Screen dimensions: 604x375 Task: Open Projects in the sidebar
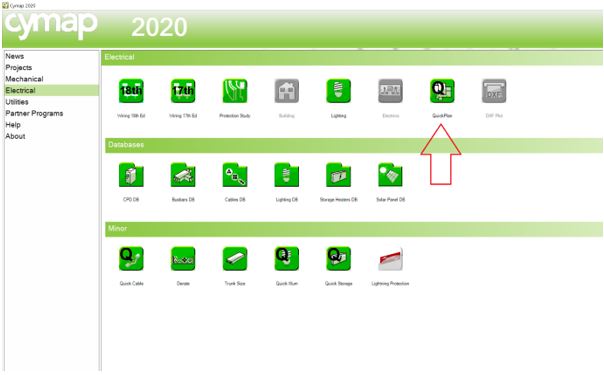point(18,68)
